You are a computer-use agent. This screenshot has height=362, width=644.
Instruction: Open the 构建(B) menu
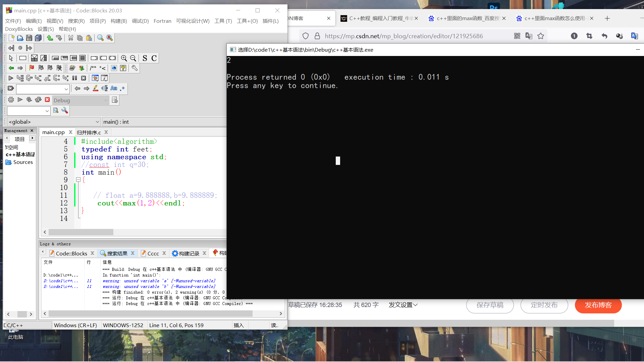coord(119,21)
